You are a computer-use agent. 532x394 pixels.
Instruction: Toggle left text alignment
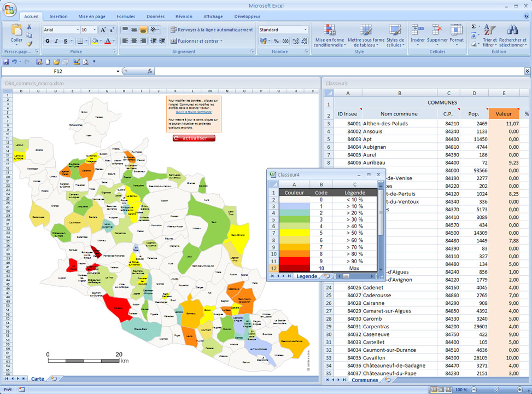[x=125, y=41]
